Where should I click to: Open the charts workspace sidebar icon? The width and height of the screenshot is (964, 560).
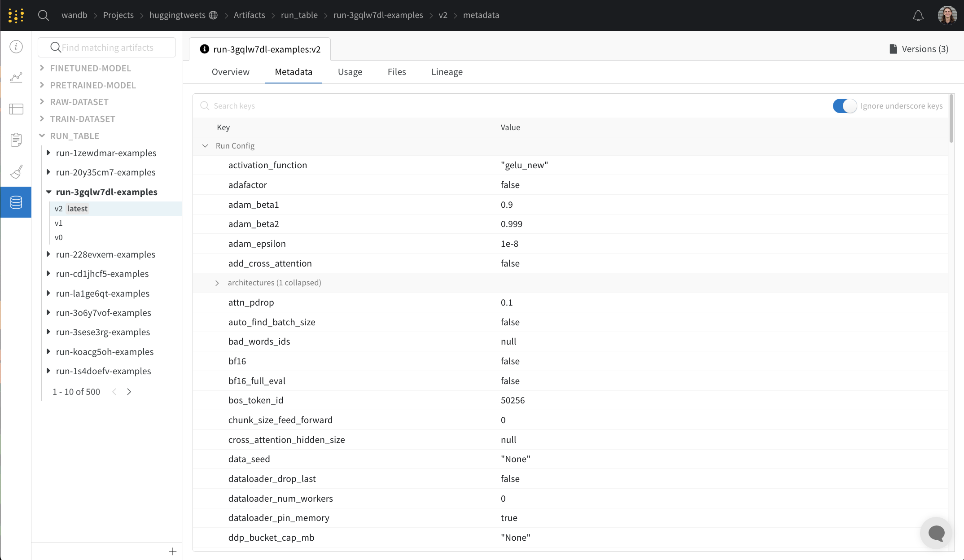[16, 78]
